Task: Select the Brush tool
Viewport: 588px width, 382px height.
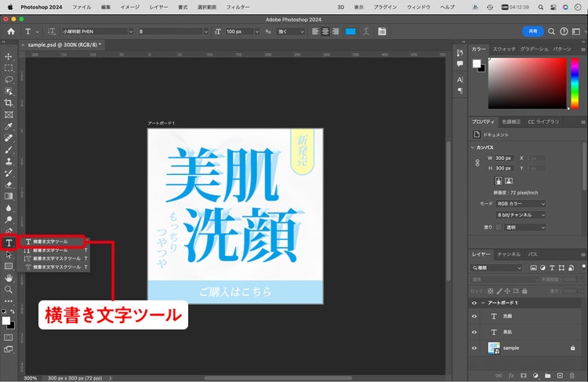Action: click(x=9, y=150)
